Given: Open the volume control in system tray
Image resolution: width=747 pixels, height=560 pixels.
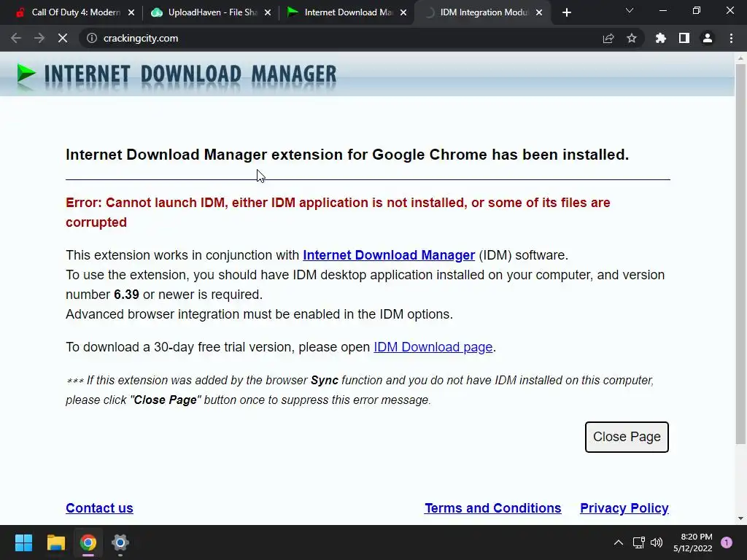Looking at the screenshot, I should pos(657,542).
